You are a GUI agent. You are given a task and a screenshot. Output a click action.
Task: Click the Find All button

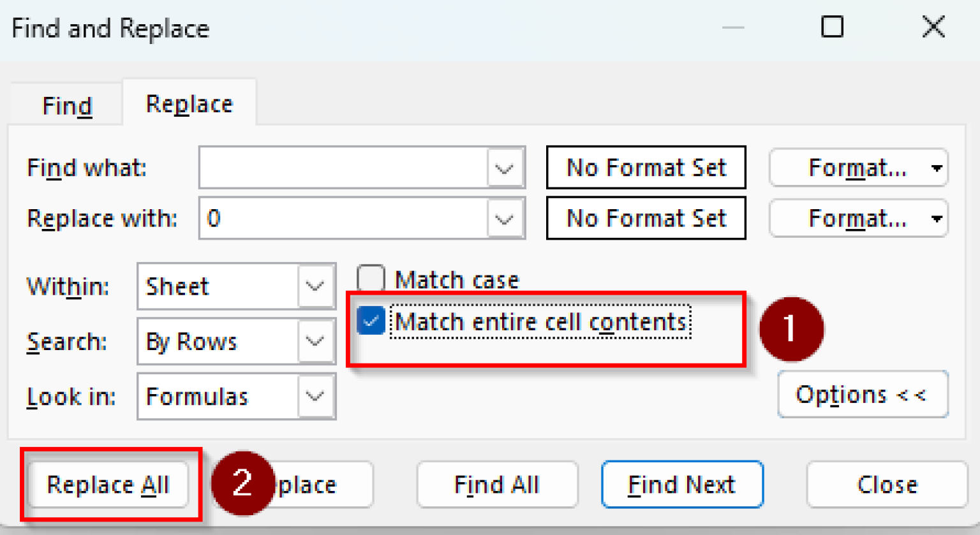coord(497,485)
